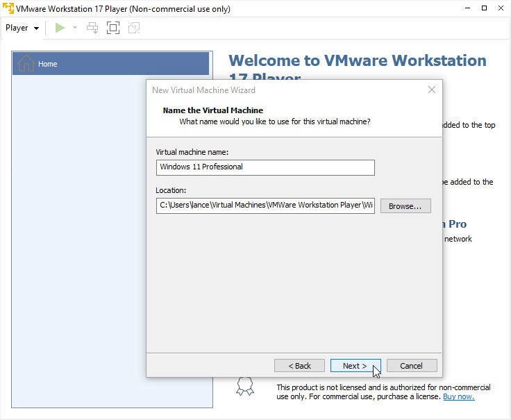This screenshot has height=420, width=511.
Task: Close the New Virtual Machine Wizard dialog
Action: coord(431,90)
